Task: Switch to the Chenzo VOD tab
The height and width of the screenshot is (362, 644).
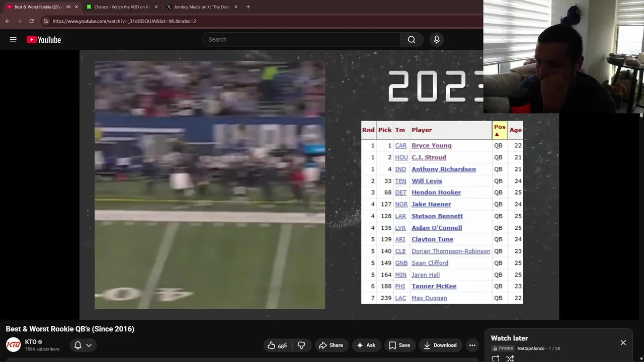Action: coord(122,7)
